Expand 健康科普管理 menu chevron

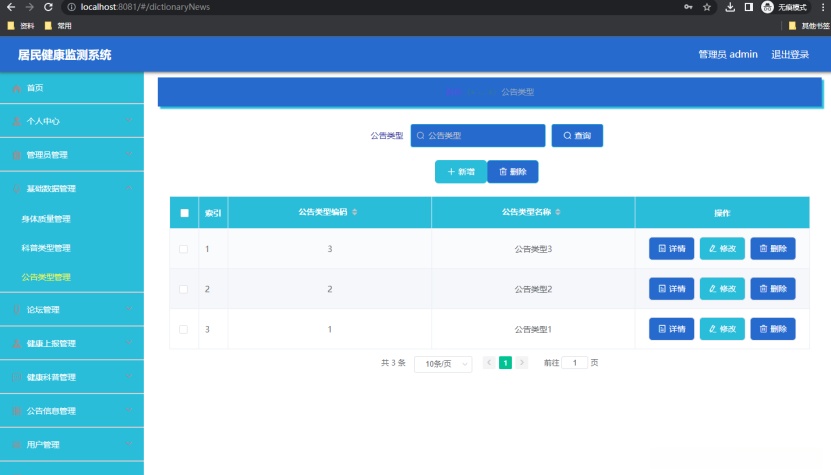(x=129, y=376)
